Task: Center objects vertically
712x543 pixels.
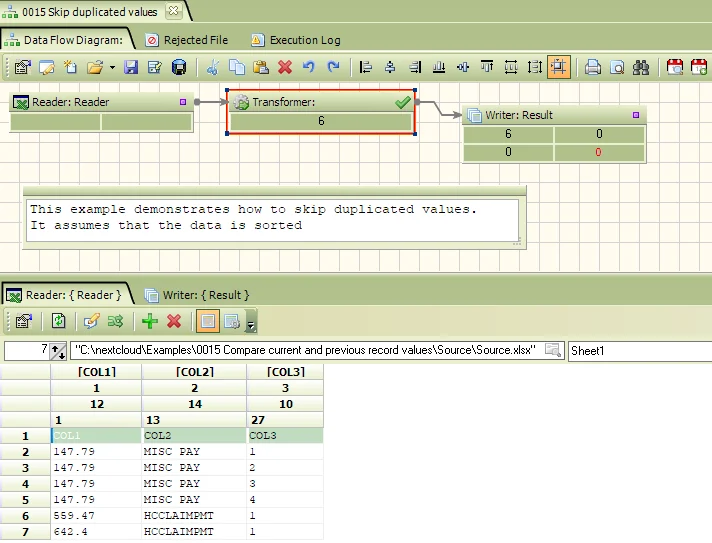Action: tap(463, 68)
